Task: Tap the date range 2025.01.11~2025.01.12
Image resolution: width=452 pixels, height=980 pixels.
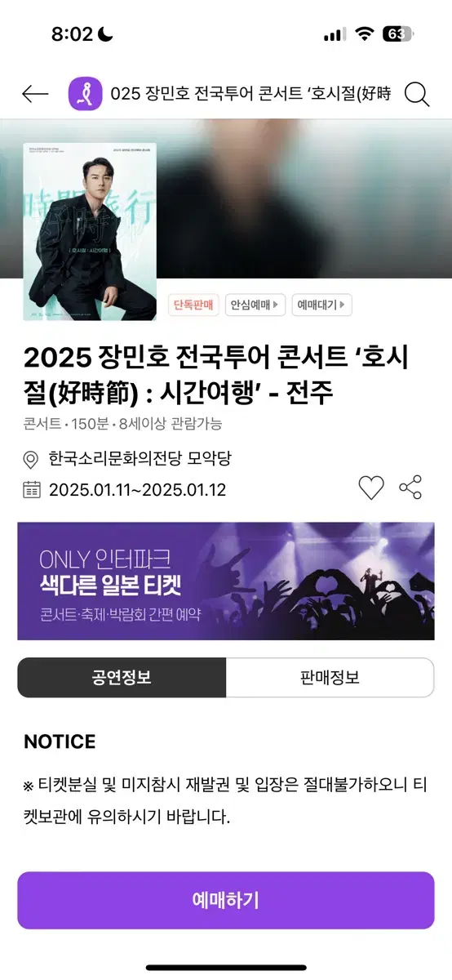Action: 138,490
